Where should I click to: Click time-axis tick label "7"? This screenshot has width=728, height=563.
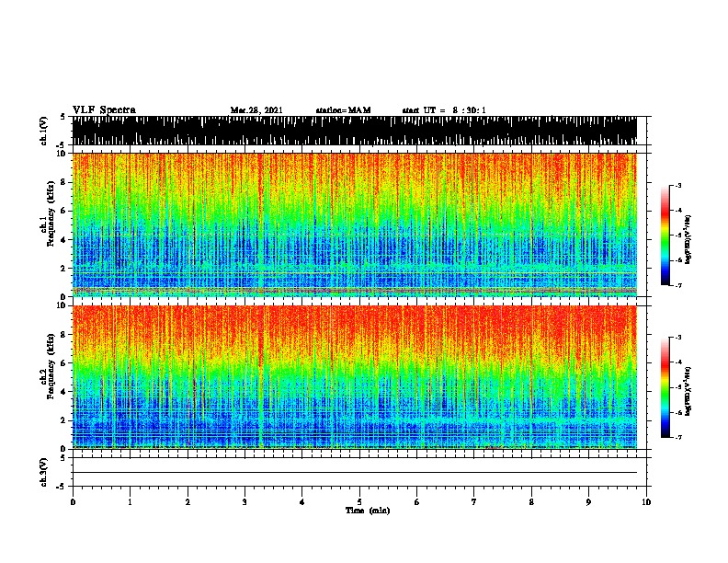click(x=474, y=502)
